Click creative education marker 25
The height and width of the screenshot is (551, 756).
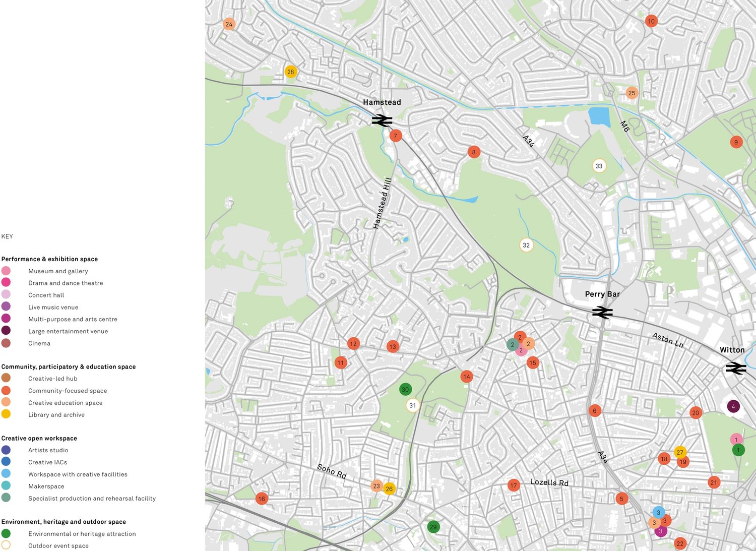coord(632,93)
